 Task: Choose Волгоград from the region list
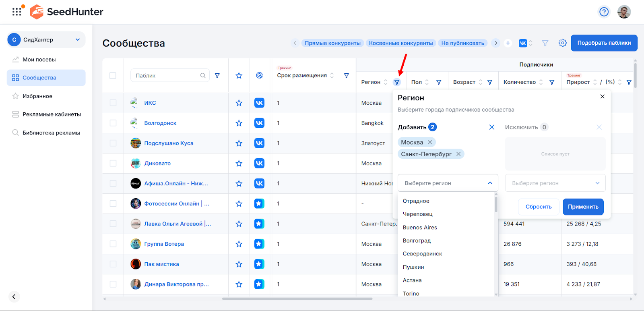click(417, 241)
